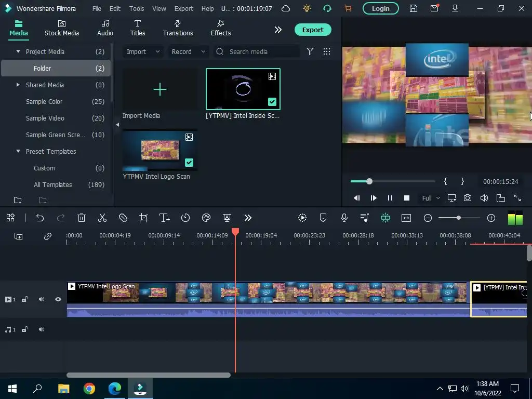Click the cloud icon in title bar

[x=286, y=8]
